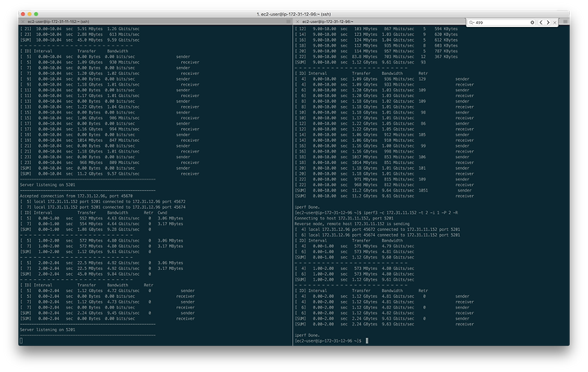Image resolution: width=588 pixels, height=372 pixels.
Task: Click the 9.84 Gbits/sec SUM value
Action: tap(123, 274)
